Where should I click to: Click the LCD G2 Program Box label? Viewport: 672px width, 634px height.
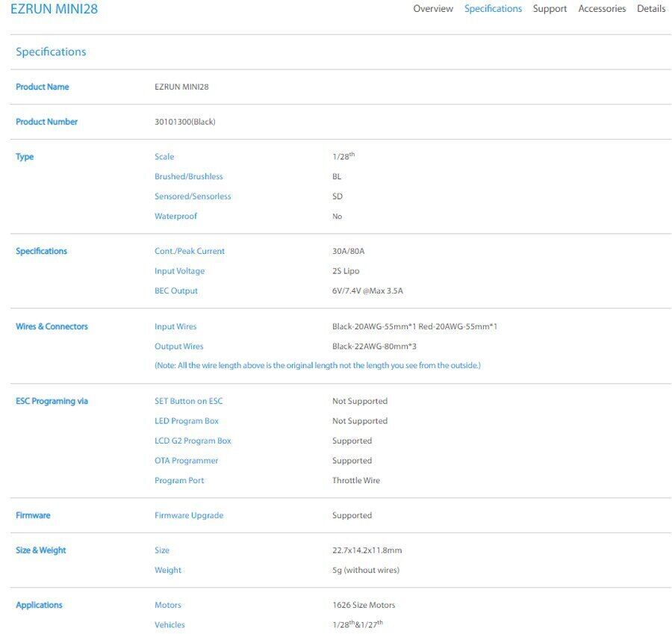tap(193, 441)
